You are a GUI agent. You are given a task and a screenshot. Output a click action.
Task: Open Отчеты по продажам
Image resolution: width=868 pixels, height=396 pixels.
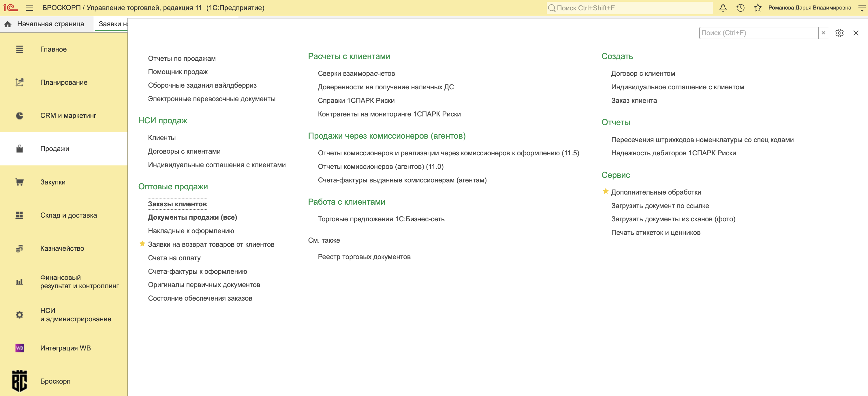pyautogui.click(x=182, y=59)
